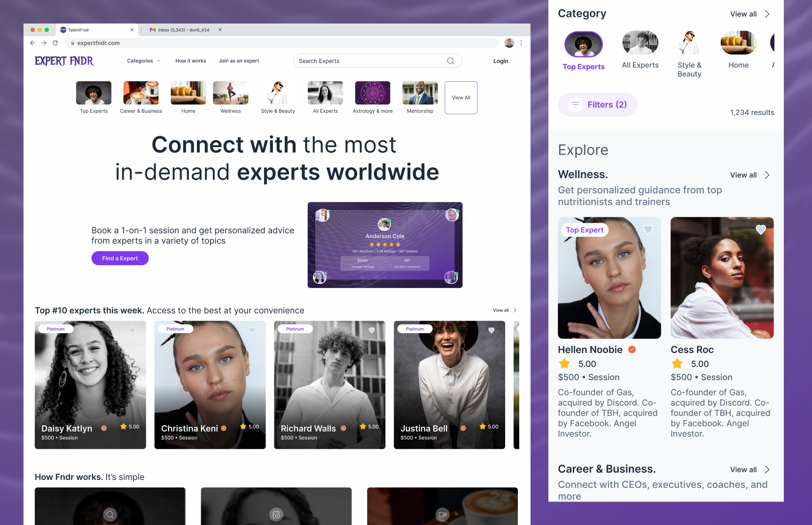Screen dimensions: 812x525
Task: Select the Career & Business category icon
Action: pos(141,93)
